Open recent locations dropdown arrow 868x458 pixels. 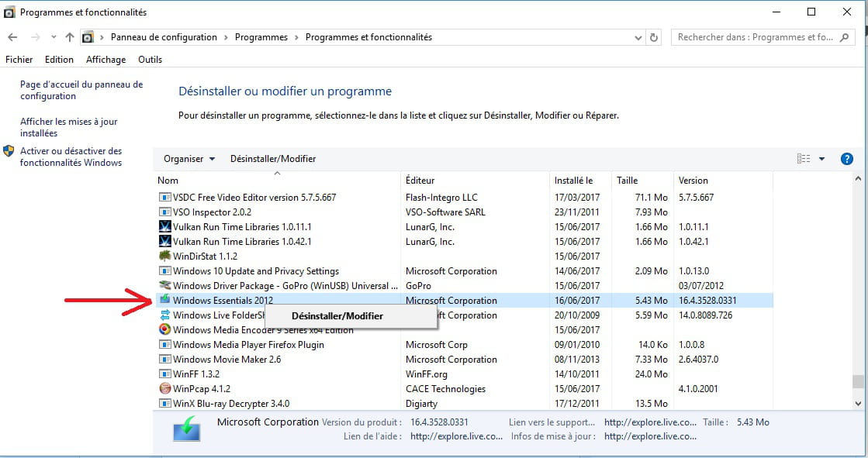point(54,37)
